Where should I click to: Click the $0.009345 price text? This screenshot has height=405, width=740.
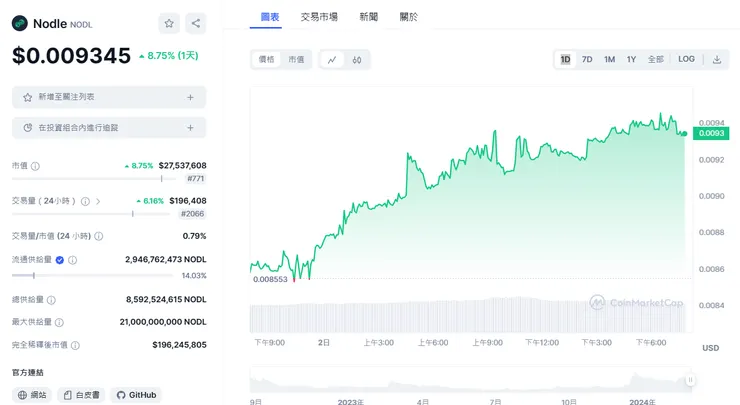[x=71, y=56]
